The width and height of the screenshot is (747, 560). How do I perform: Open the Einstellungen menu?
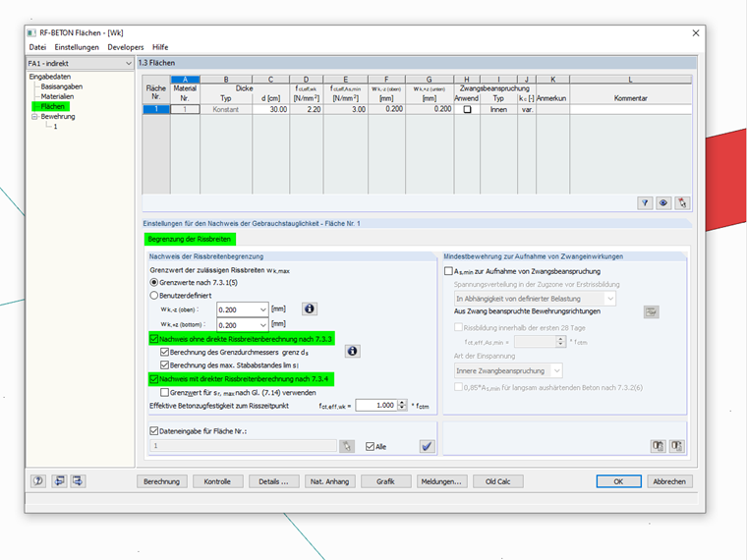pos(77,47)
